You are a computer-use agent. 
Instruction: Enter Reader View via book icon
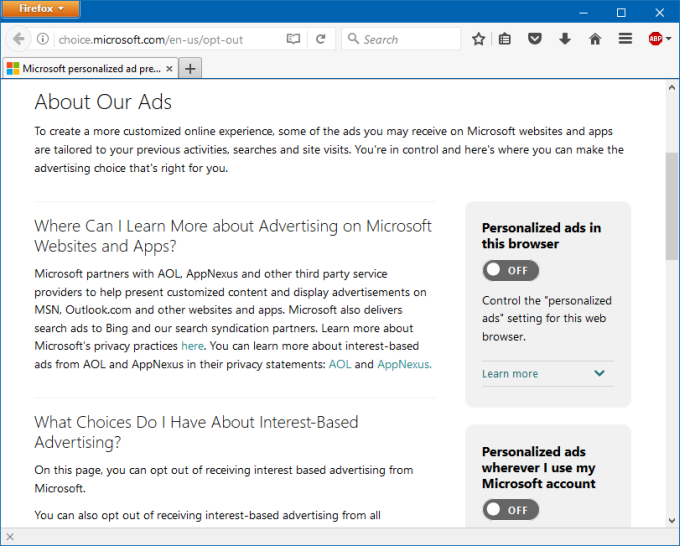293,39
